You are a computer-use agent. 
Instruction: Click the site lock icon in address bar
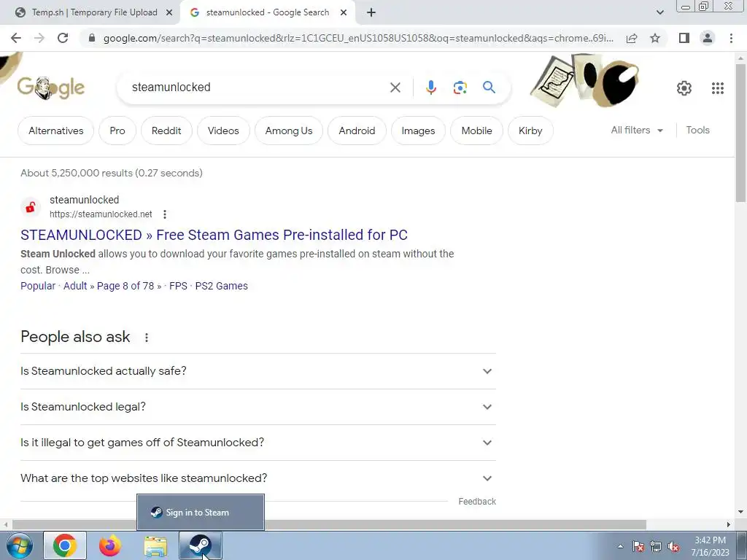coord(92,38)
